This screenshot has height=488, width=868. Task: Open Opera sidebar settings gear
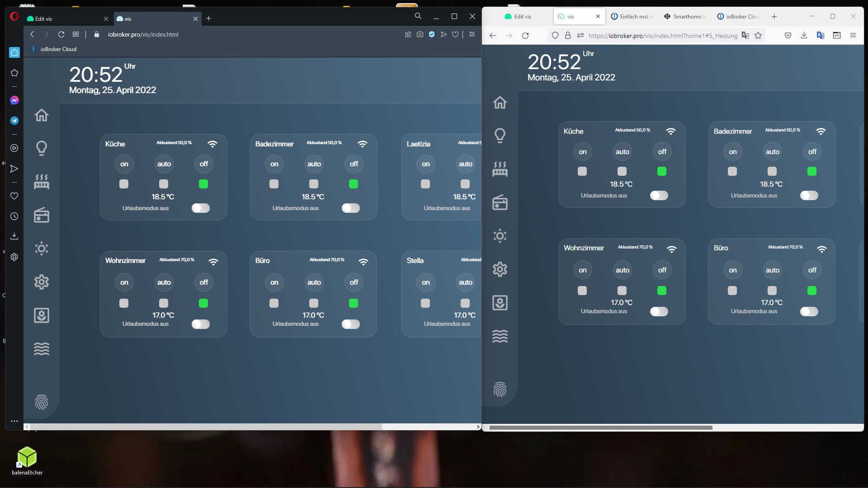14,257
